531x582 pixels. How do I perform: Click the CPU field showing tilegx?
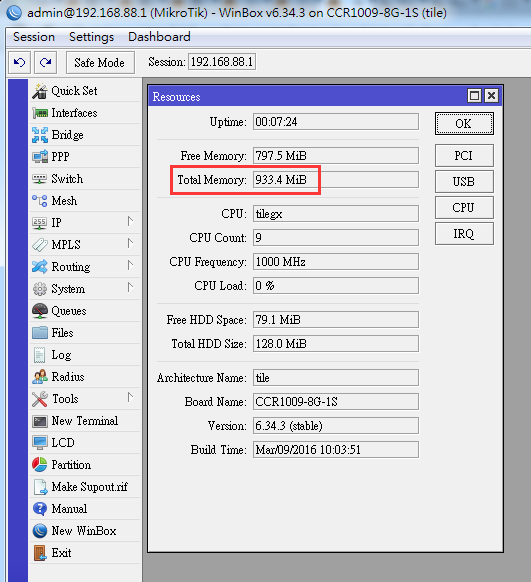coord(336,214)
